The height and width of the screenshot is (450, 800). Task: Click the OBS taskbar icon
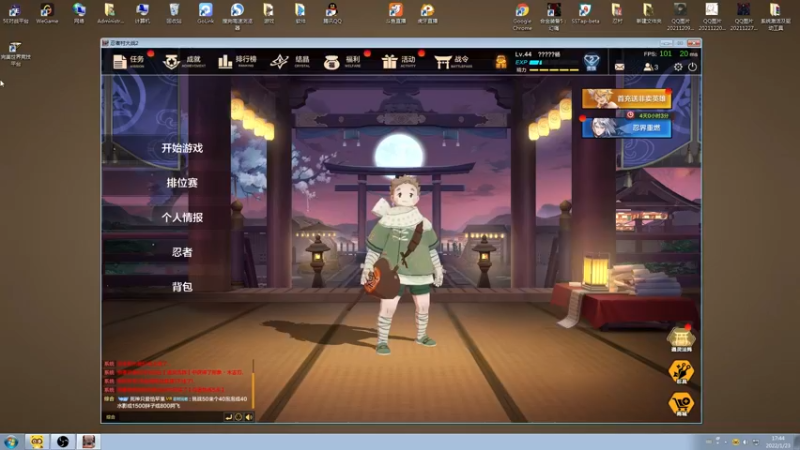point(63,441)
